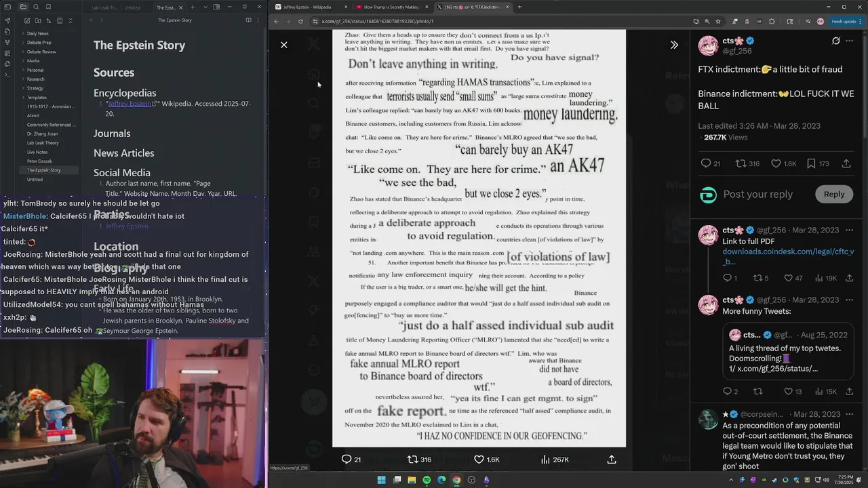The width and height of the screenshot is (868, 488).
Task: Create a new note in Obsidian
Action: [x=26, y=20]
